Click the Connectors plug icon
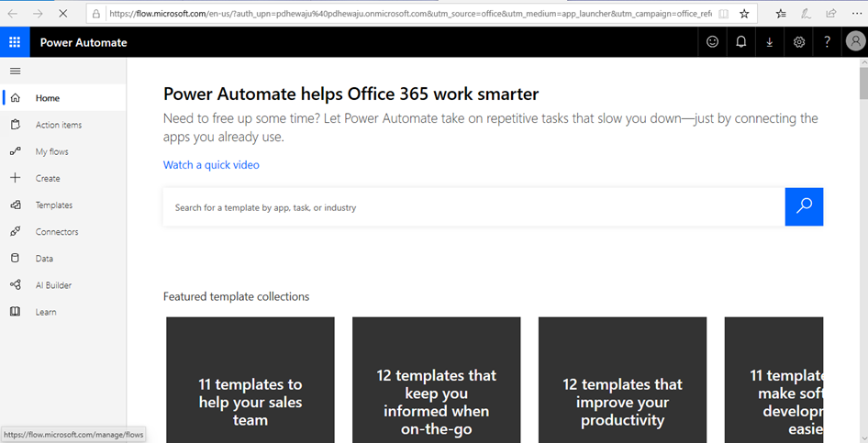Image resolution: width=868 pixels, height=443 pixels. click(x=16, y=231)
